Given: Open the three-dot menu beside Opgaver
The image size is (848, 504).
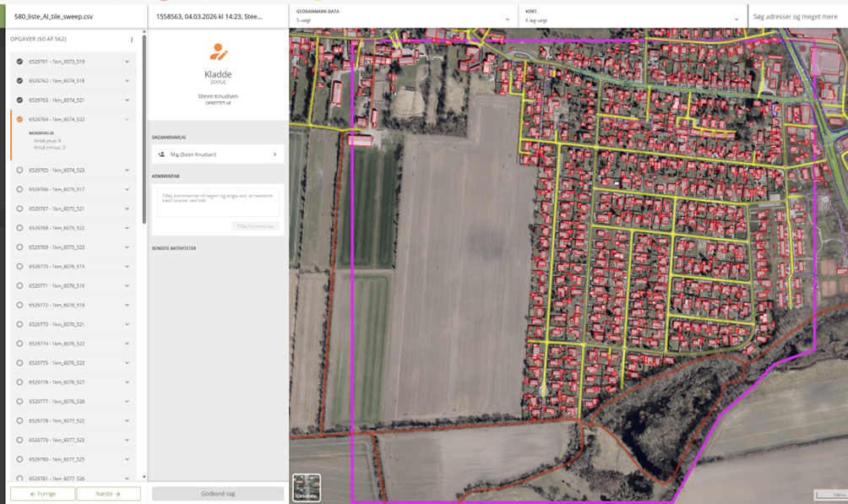Looking at the screenshot, I should (x=132, y=40).
